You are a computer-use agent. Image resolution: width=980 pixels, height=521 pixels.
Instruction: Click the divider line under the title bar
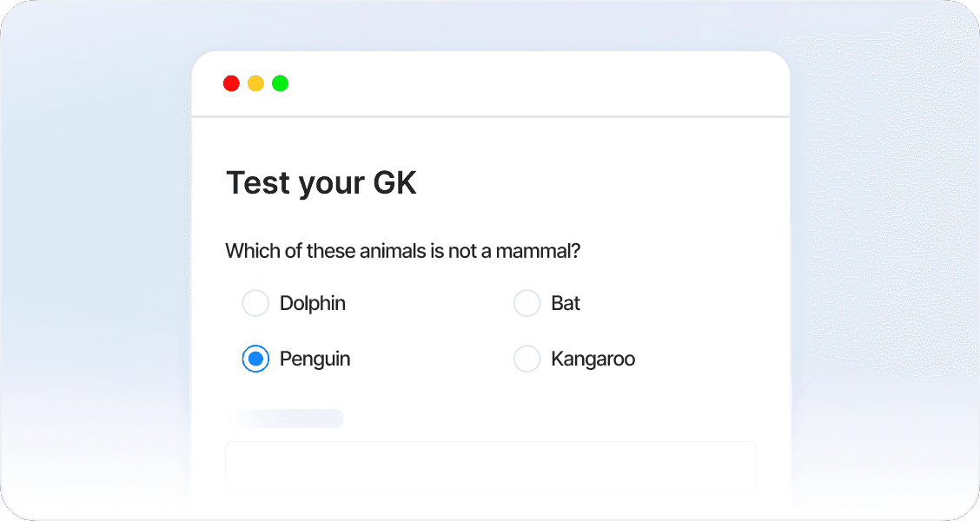pos(490,116)
